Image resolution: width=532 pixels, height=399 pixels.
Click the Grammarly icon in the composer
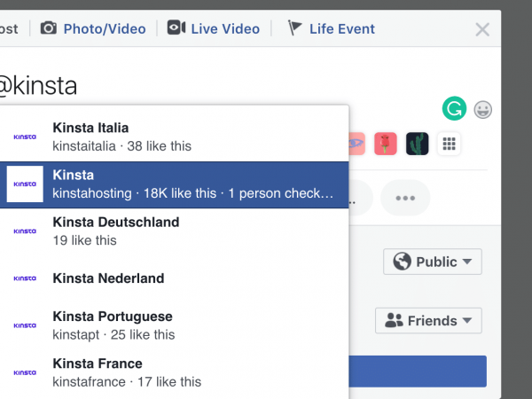click(455, 109)
